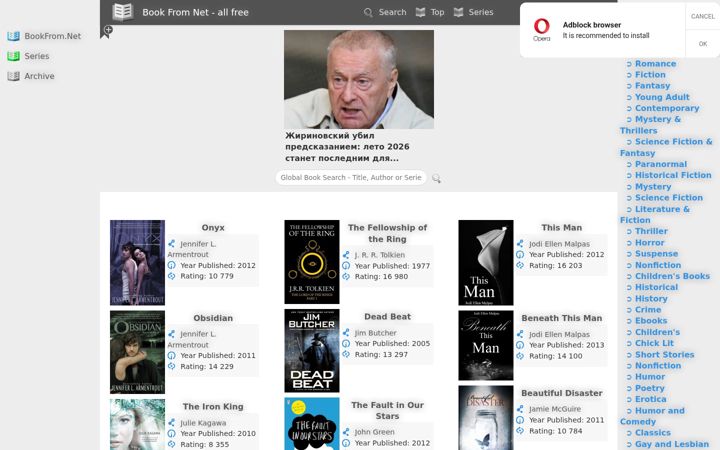Open the Obsidian book cover thumbnail
Screen dimensions: 720x450
point(137,352)
